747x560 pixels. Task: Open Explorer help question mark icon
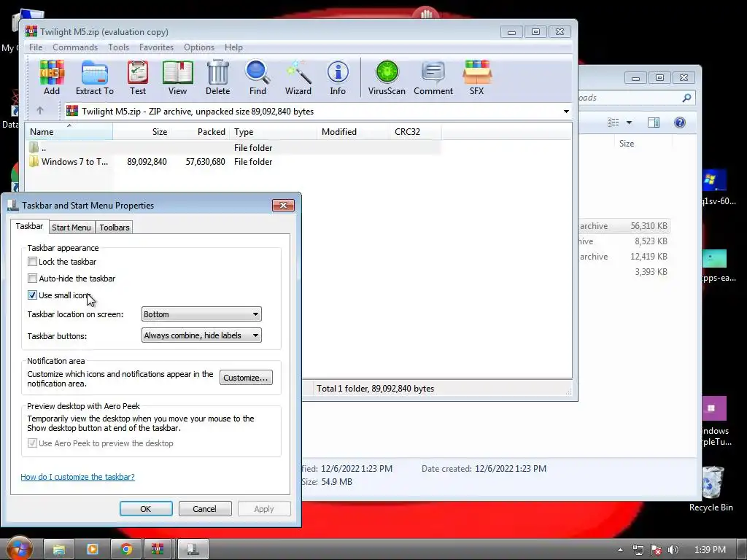pos(680,122)
